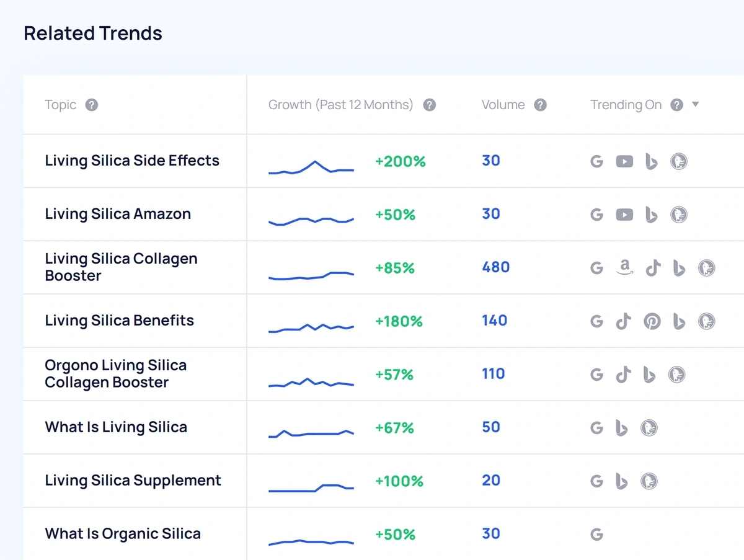Click Google icon in Orgono Living Silica row
The image size is (744, 560).
point(596,375)
